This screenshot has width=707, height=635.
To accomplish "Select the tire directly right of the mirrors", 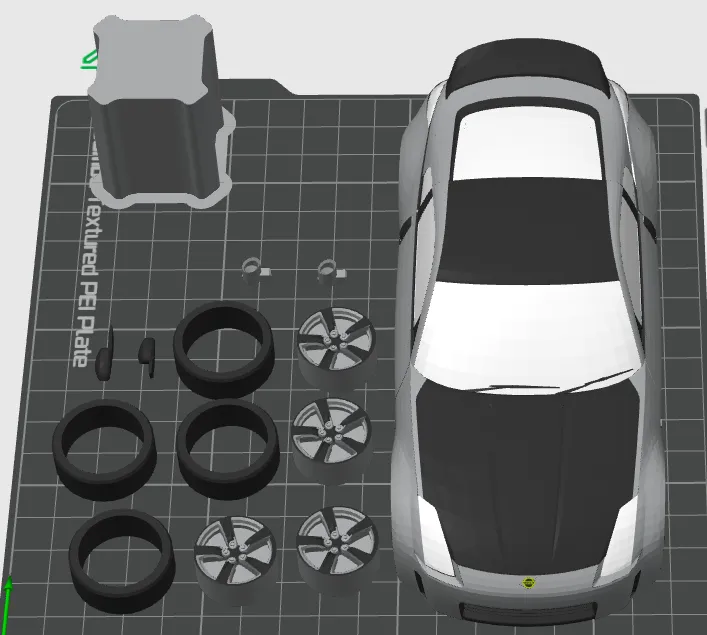I will tap(224, 350).
